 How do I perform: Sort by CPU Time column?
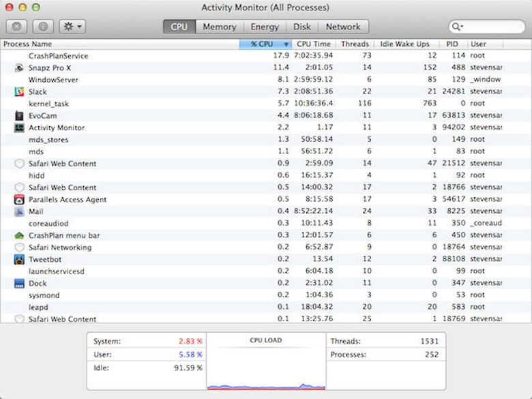(314, 44)
